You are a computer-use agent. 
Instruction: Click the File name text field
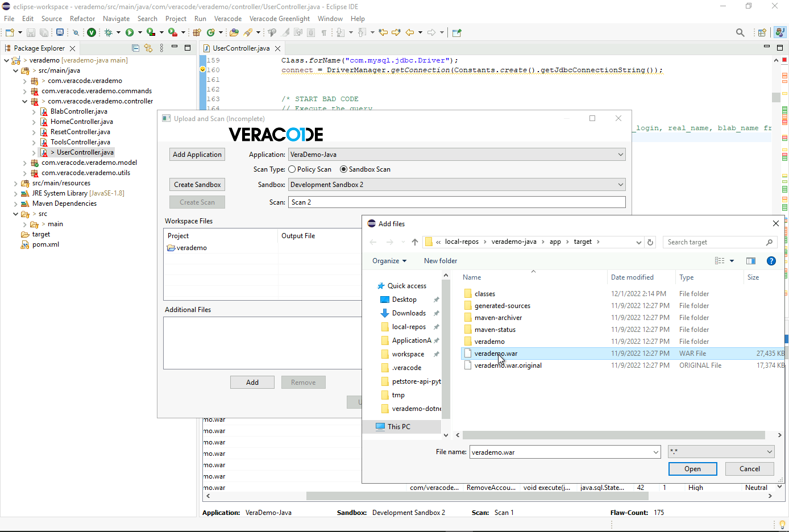[565, 452]
